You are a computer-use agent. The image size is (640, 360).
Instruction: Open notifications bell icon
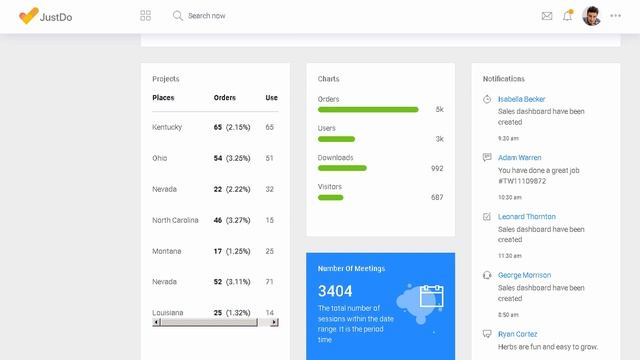(x=567, y=16)
